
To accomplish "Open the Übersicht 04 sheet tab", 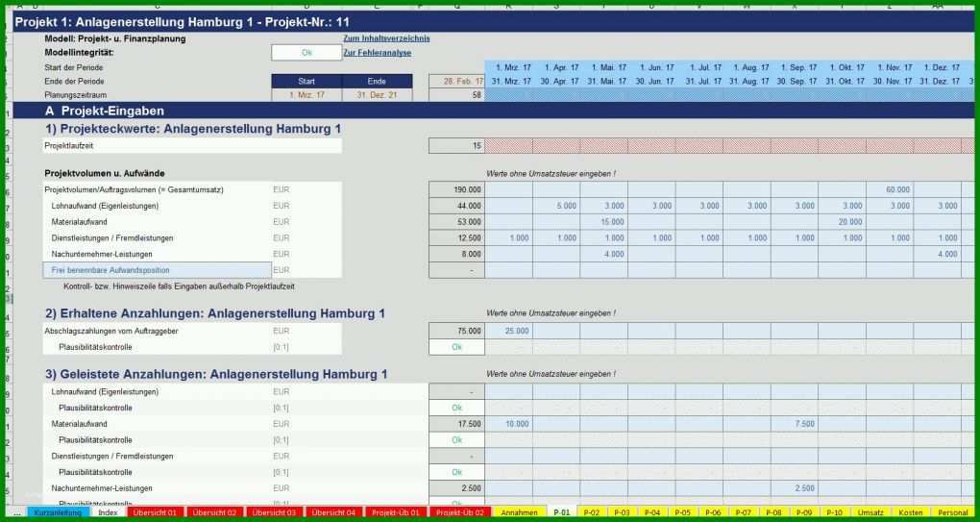I will 333,512.
